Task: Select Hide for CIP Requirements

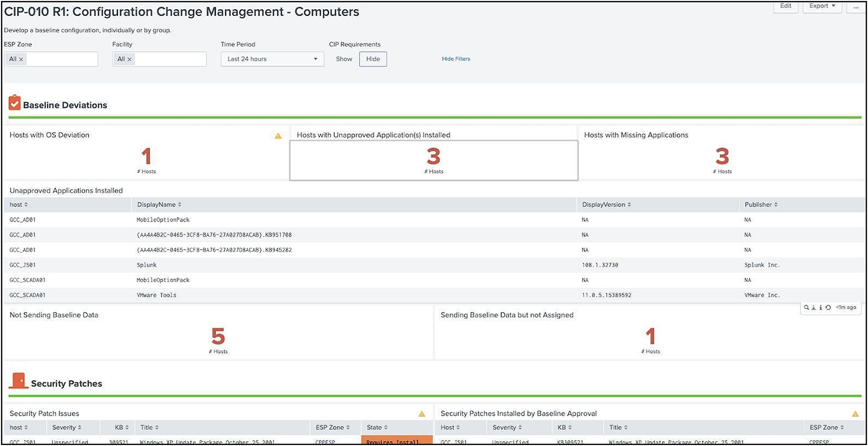Action: pos(373,59)
